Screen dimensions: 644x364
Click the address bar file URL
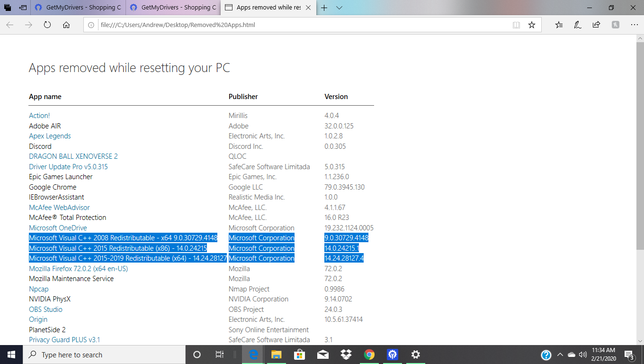(x=178, y=25)
